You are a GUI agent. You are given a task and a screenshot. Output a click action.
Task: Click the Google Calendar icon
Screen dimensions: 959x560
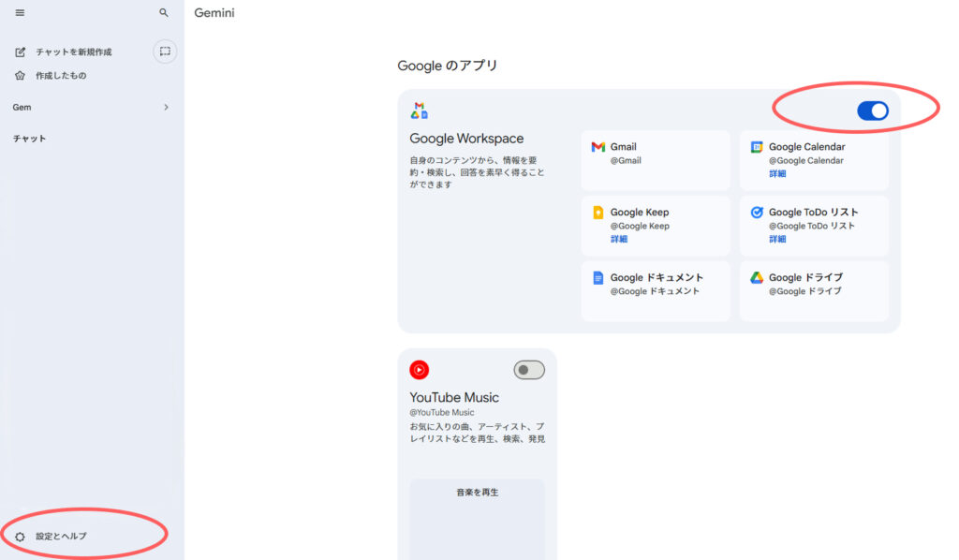point(757,147)
